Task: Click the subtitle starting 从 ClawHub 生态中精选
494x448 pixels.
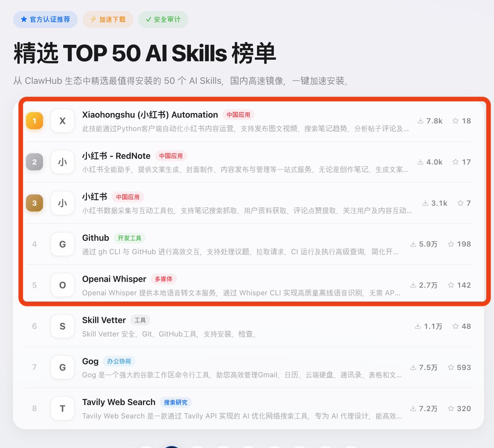Action: tap(181, 81)
